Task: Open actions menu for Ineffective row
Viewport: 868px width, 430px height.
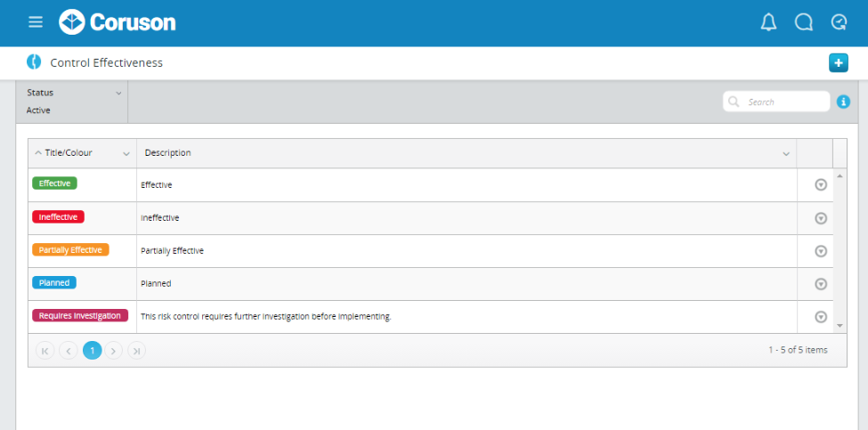Action: tap(821, 218)
